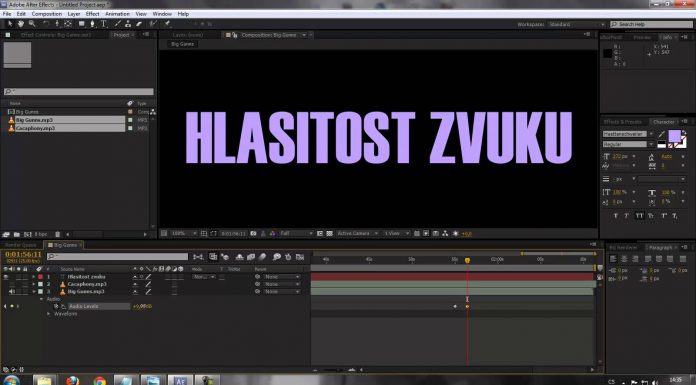The height and width of the screenshot is (385, 696).
Task: Click Big Guns breadcrumb button in viewer
Action: tap(182, 44)
